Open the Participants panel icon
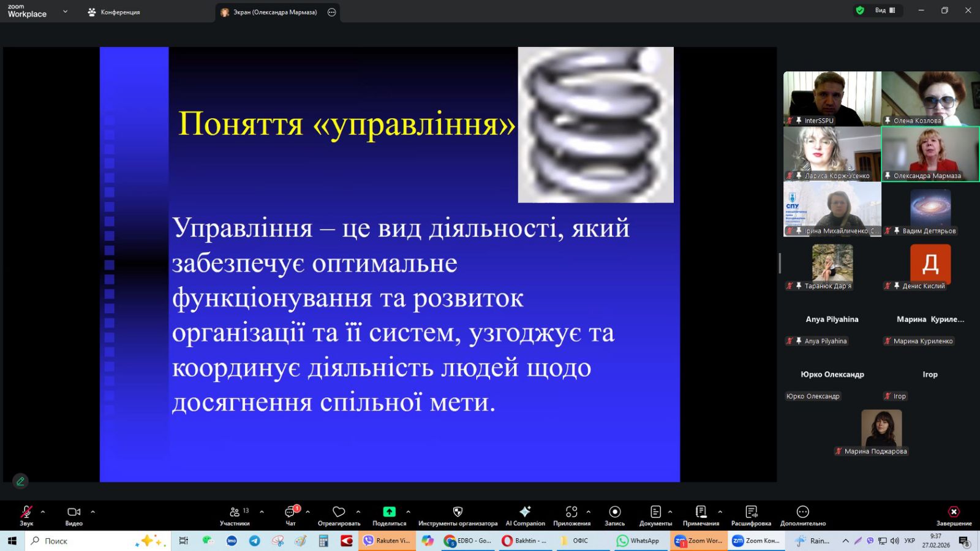The width and height of the screenshot is (980, 551). tap(235, 512)
